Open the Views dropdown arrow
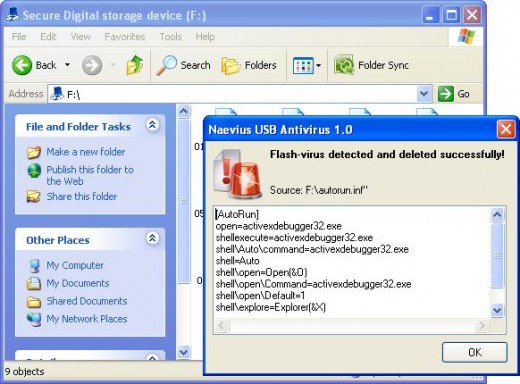 point(318,65)
